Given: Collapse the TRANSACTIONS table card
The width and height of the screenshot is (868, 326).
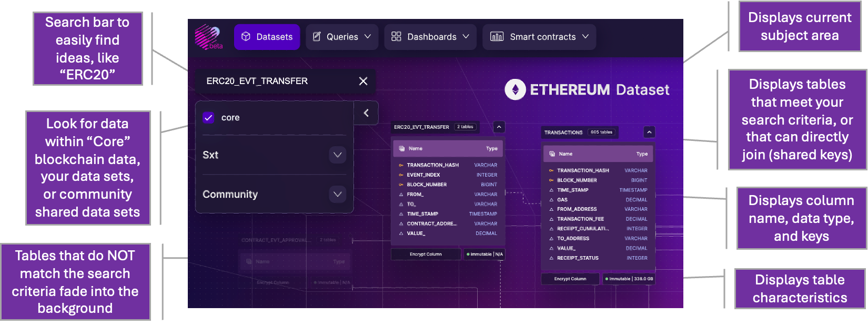Looking at the screenshot, I should (x=649, y=132).
